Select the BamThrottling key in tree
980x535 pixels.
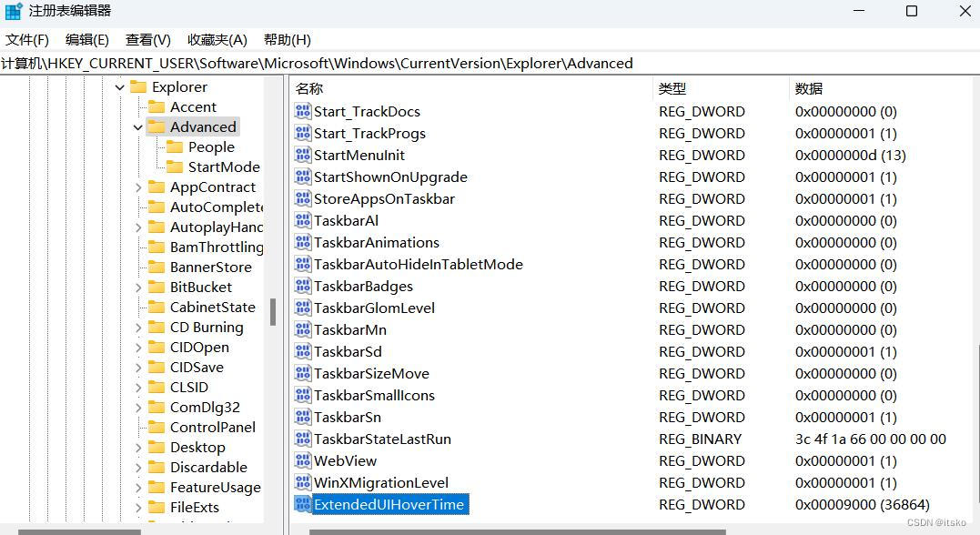pos(217,247)
